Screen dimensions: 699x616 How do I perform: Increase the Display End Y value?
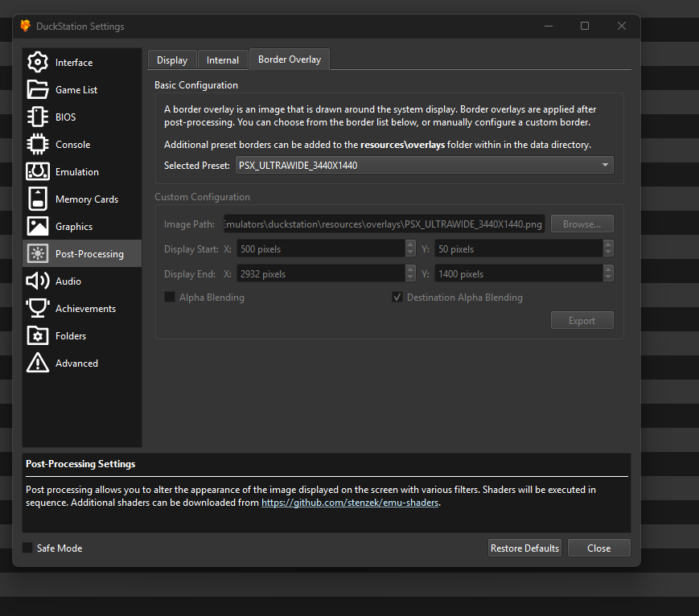(x=608, y=269)
